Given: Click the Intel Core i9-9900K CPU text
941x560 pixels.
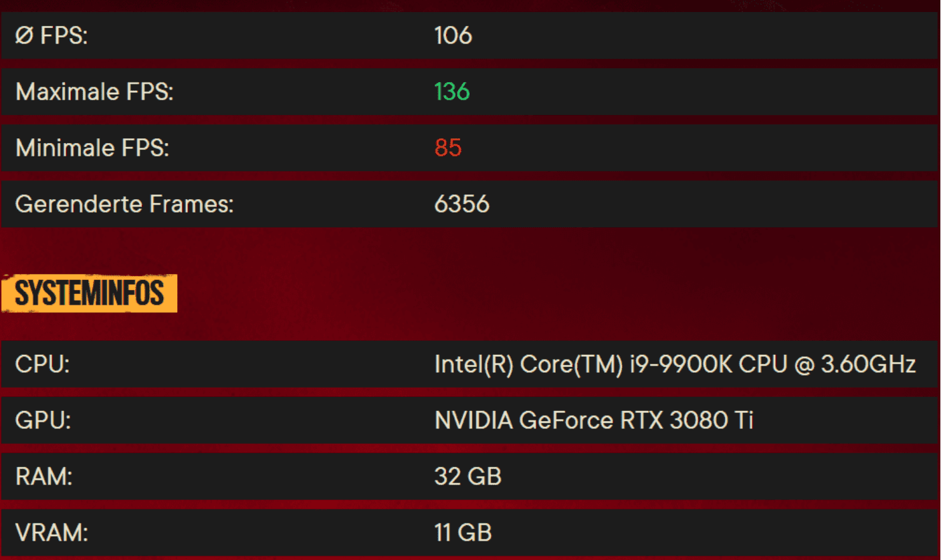Looking at the screenshot, I should (x=675, y=364).
